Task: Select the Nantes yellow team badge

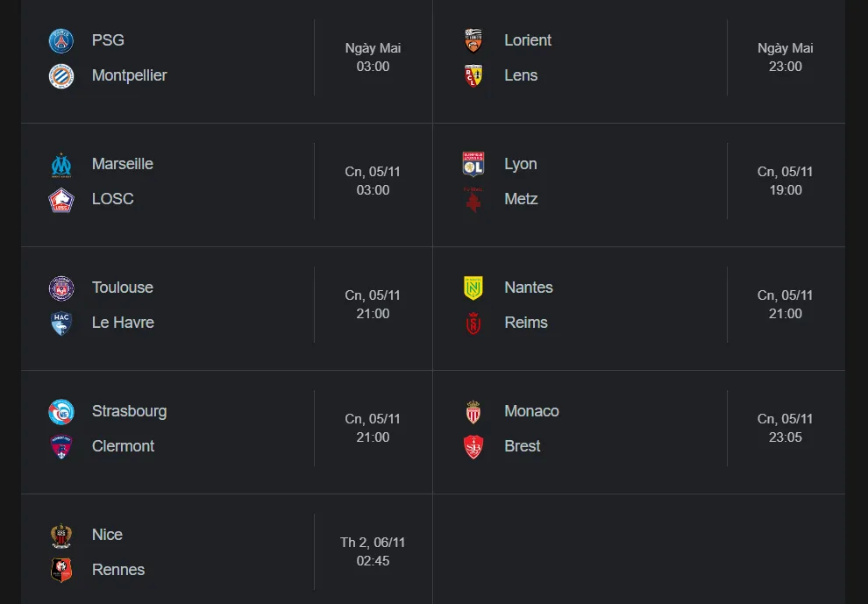Action: (x=473, y=288)
